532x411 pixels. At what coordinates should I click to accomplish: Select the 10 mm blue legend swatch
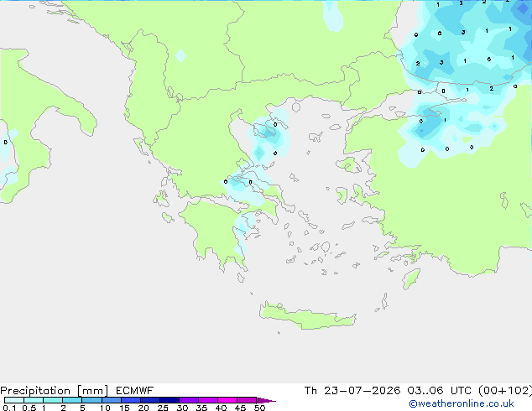click(111, 400)
